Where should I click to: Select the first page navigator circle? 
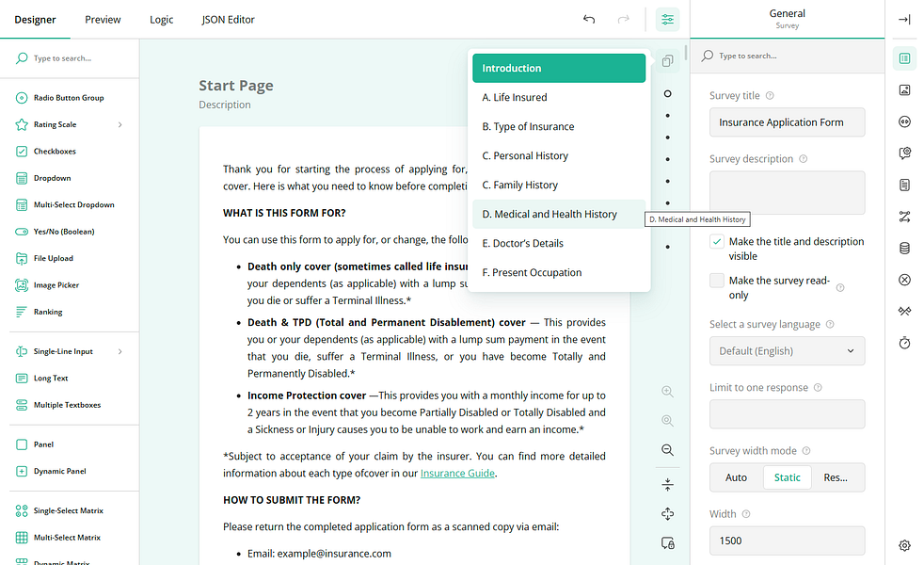click(667, 94)
